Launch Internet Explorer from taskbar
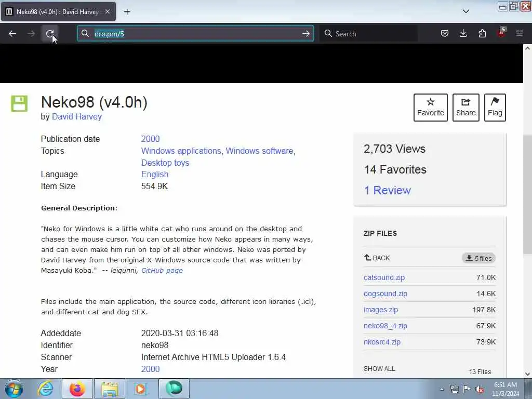The height and width of the screenshot is (399, 532). click(x=45, y=389)
